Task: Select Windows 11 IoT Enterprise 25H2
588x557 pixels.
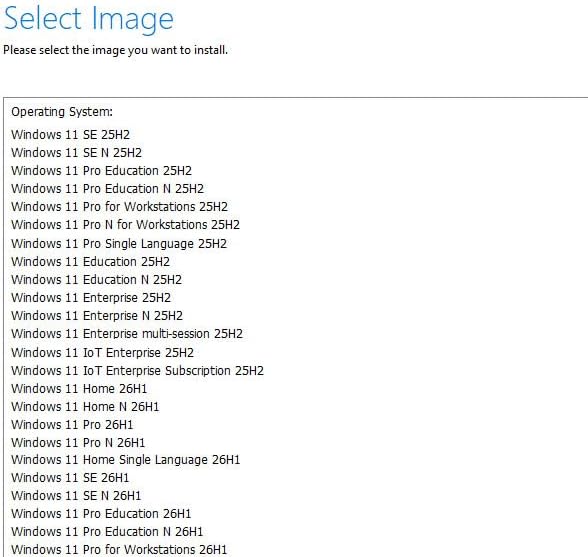Action: [103, 353]
